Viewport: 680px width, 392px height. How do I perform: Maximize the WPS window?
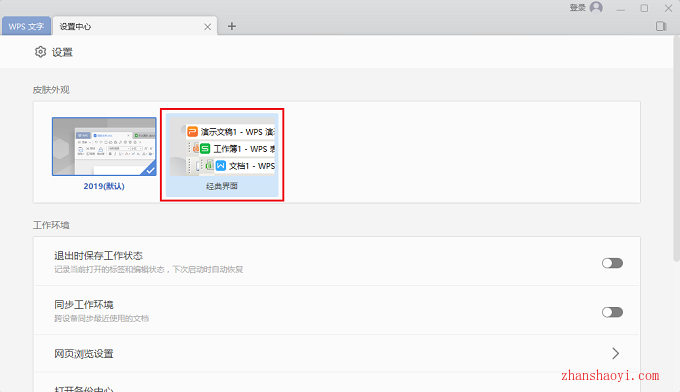(644, 8)
